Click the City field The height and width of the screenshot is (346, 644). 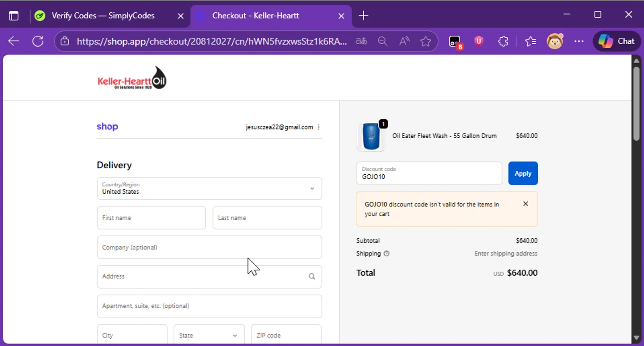pyautogui.click(x=132, y=335)
